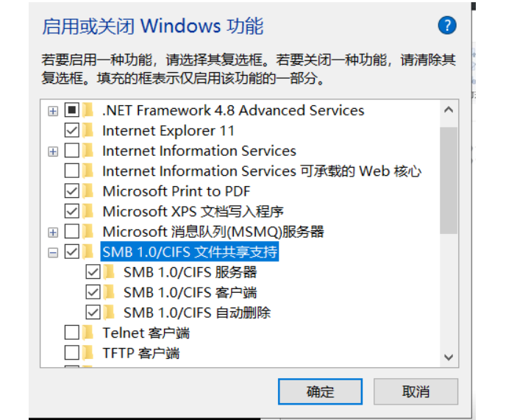Click folder icon beside Microsoft Print to PDF

click(x=89, y=191)
